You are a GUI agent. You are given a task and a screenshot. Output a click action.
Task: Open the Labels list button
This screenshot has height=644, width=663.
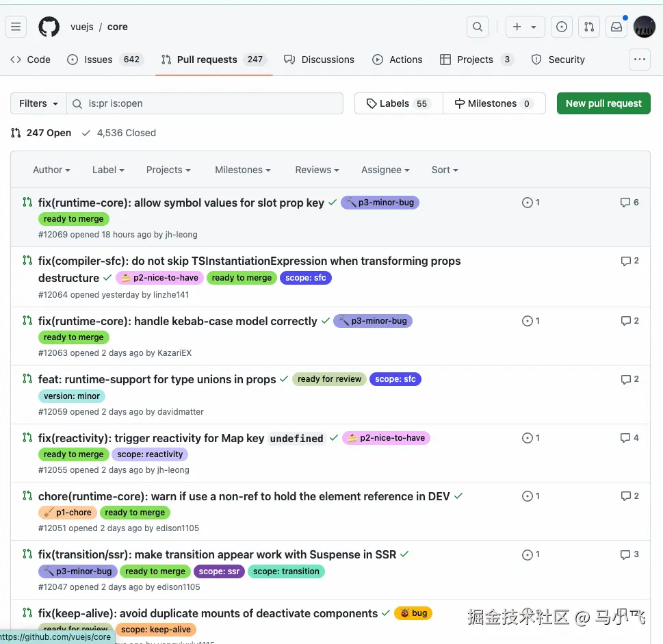pyautogui.click(x=399, y=103)
